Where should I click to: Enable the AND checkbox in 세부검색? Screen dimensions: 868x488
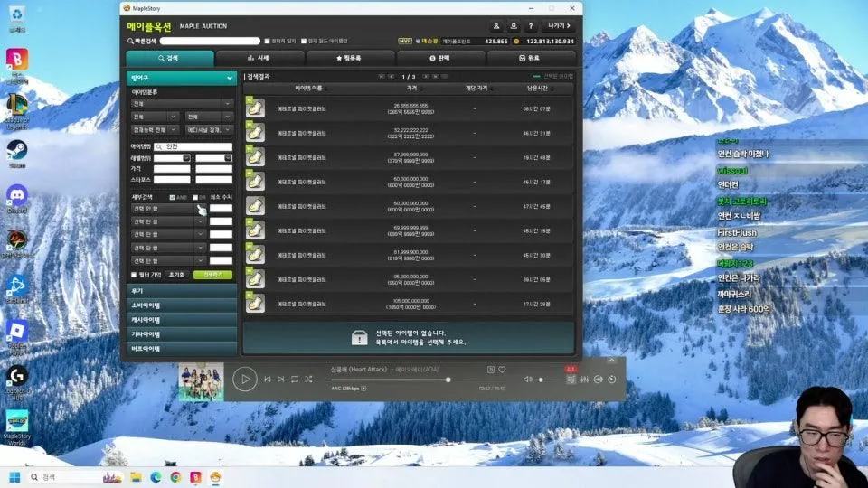pyautogui.click(x=172, y=198)
